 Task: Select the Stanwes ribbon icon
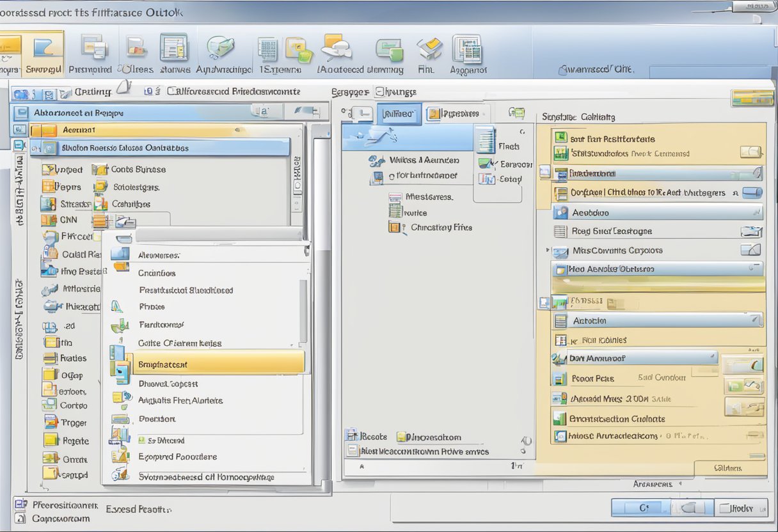tap(173, 49)
